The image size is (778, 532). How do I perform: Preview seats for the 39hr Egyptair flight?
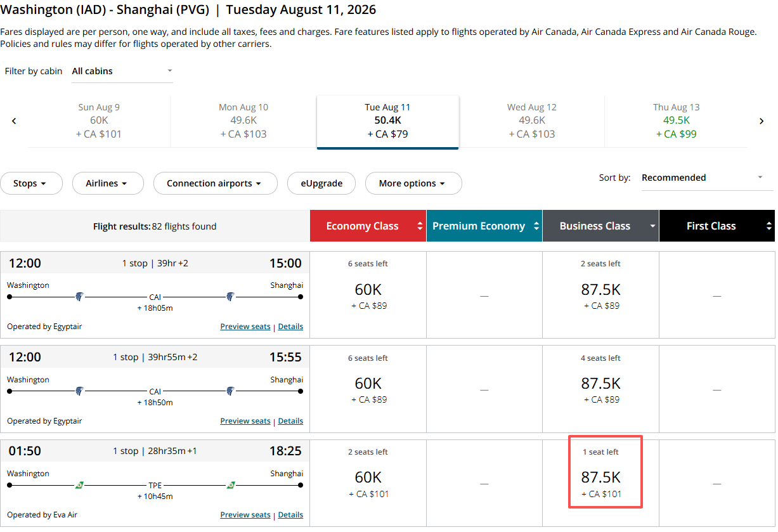245,327
